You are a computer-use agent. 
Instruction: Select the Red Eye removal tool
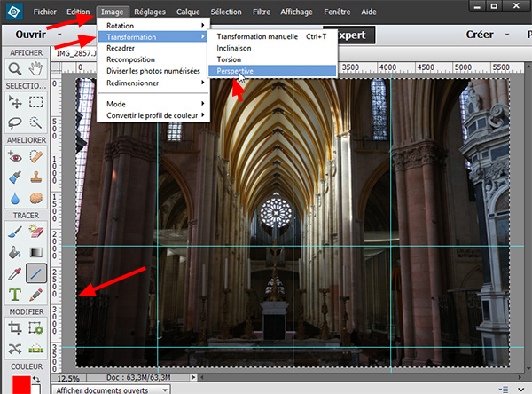[15, 156]
